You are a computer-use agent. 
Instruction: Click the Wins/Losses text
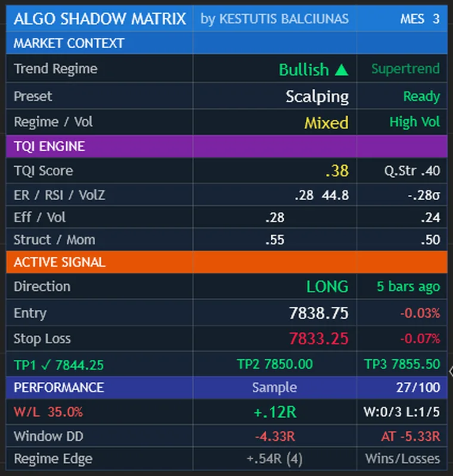tap(402, 458)
